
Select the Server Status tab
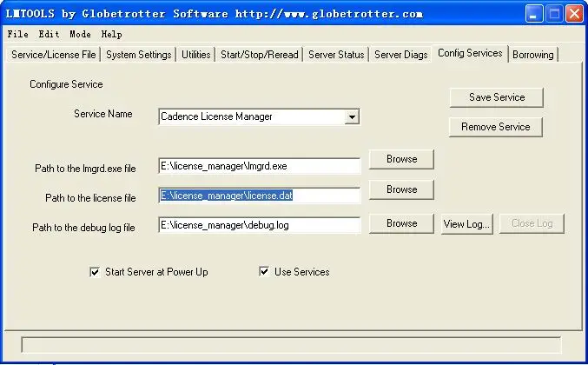[x=336, y=55]
